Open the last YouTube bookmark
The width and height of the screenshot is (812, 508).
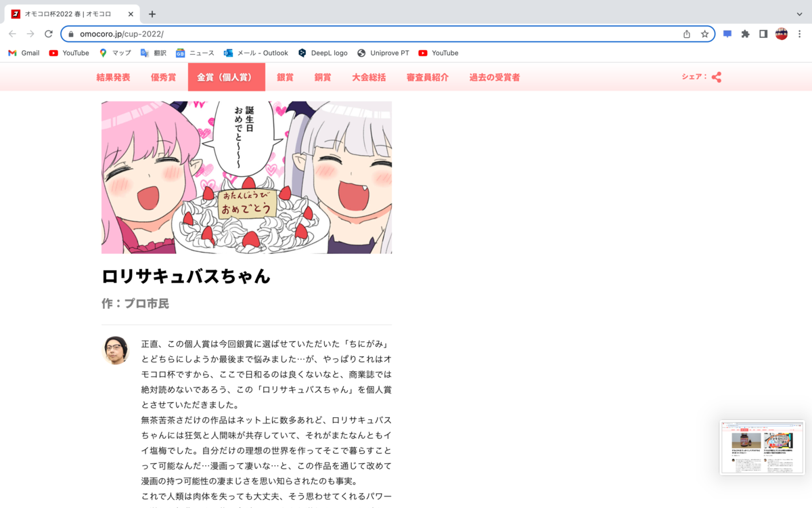pos(438,53)
